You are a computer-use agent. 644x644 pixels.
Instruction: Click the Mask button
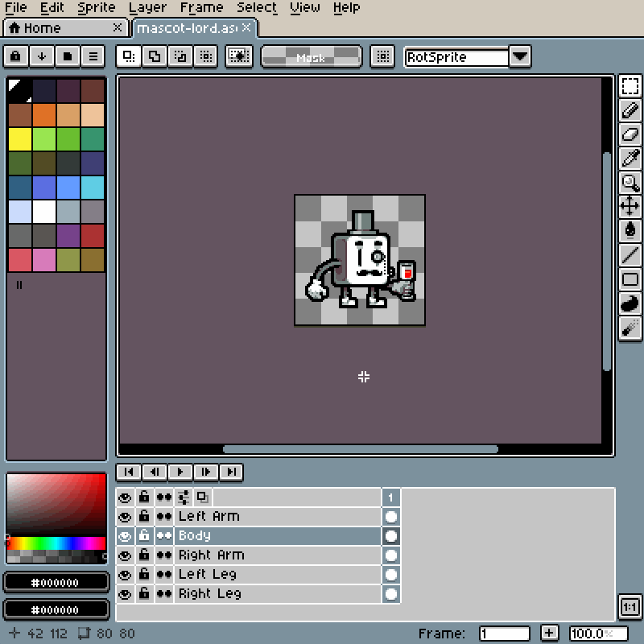(x=311, y=56)
